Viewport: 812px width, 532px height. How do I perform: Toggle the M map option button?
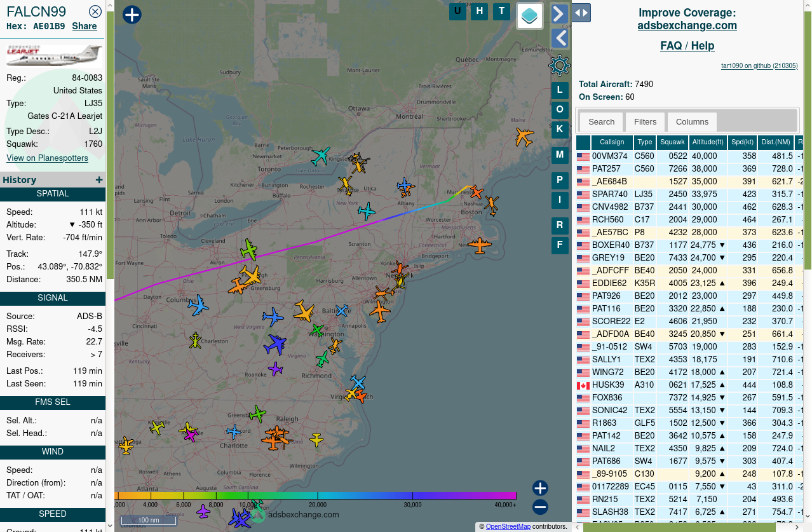coord(560,154)
